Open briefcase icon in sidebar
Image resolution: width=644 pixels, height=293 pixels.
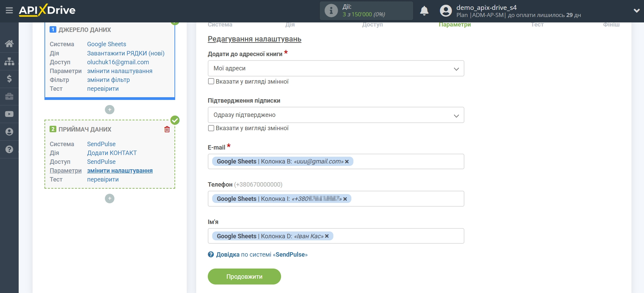click(9, 97)
